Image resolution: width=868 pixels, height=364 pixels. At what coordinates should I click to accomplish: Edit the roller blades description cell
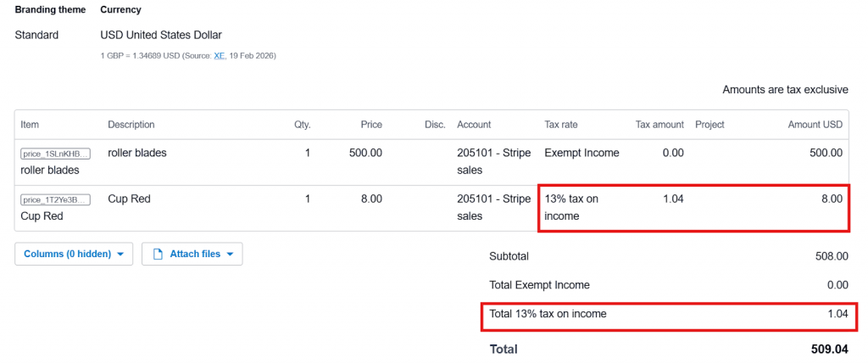pos(137,154)
